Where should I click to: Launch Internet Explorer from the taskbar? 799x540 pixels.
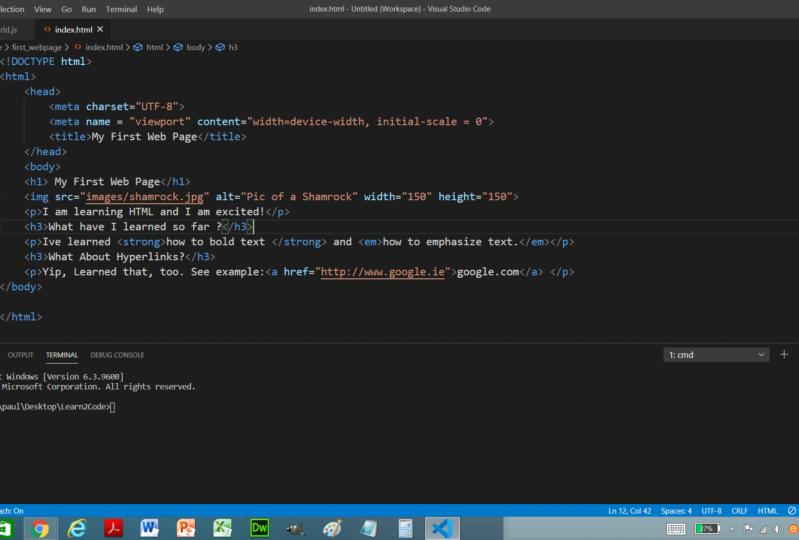[76, 528]
